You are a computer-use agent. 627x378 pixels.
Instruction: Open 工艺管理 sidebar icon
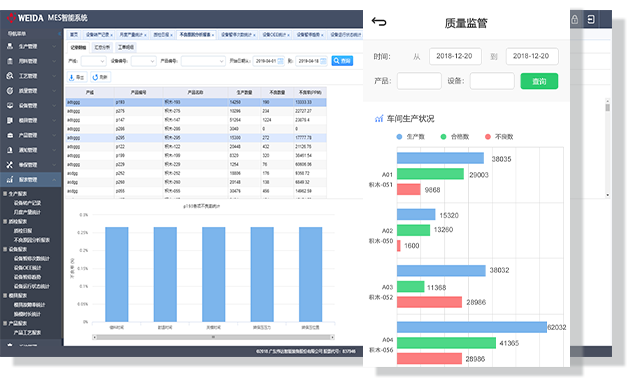coord(10,76)
